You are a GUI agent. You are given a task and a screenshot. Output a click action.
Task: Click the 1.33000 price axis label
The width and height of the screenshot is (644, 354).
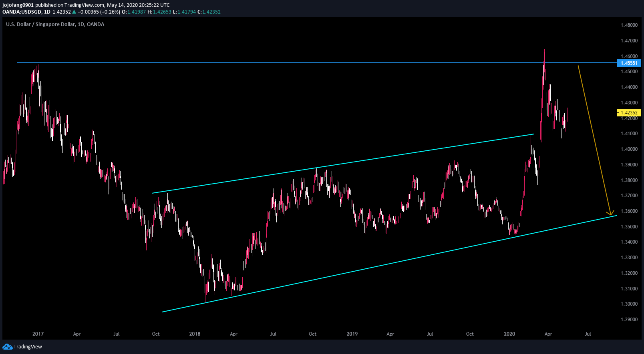[x=629, y=258]
